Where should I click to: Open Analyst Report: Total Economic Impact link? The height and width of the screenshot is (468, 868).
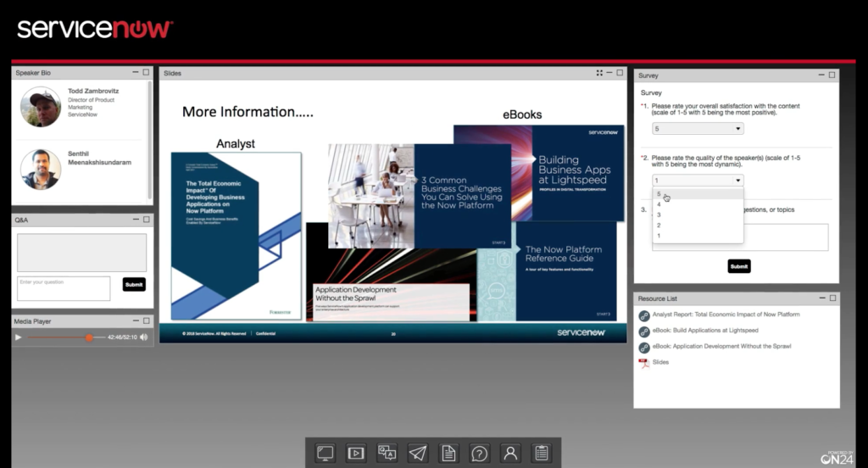pos(726,314)
